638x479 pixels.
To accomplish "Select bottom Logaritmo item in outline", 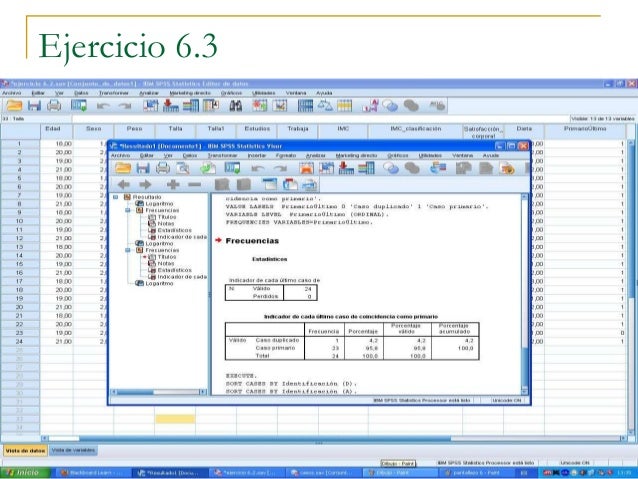I will tap(159, 283).
